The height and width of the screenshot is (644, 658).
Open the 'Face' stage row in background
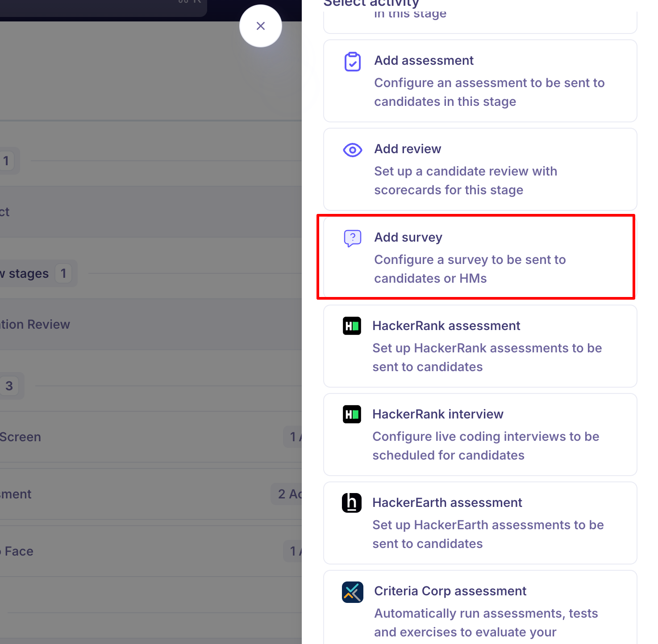coord(151,551)
